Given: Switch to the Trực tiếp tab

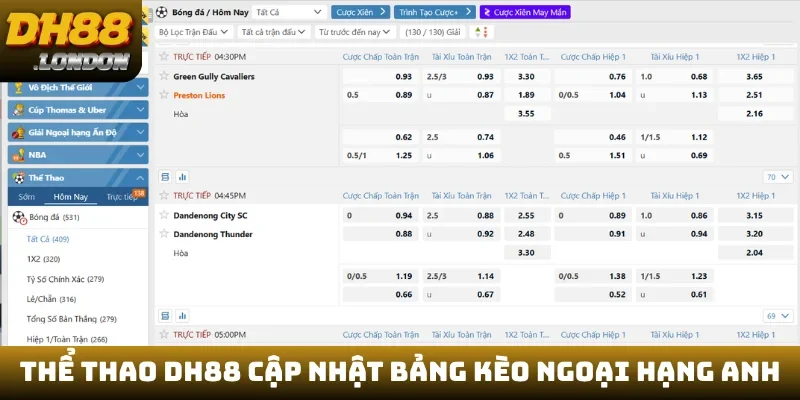Looking at the screenshot, I should [122, 197].
